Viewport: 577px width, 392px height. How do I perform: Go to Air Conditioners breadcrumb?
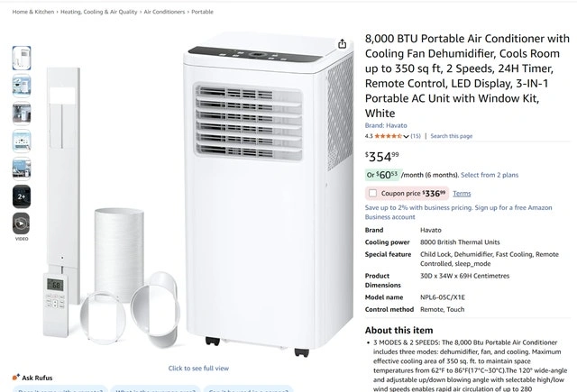coord(164,12)
